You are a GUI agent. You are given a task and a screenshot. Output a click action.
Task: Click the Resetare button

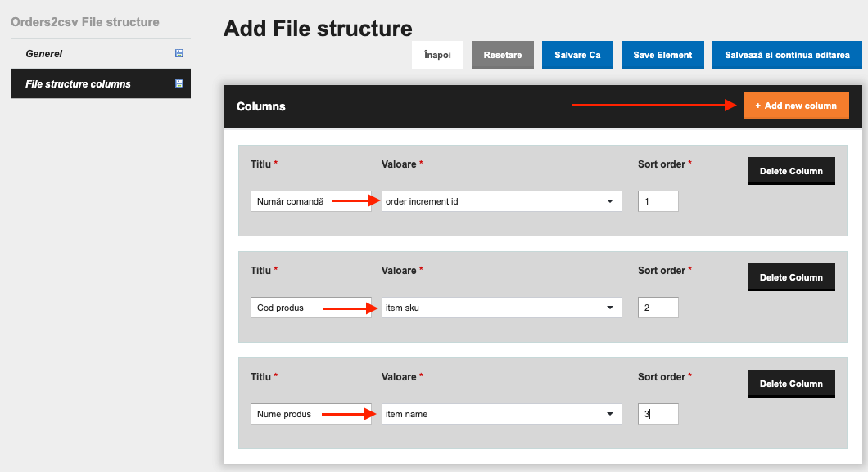(x=503, y=55)
